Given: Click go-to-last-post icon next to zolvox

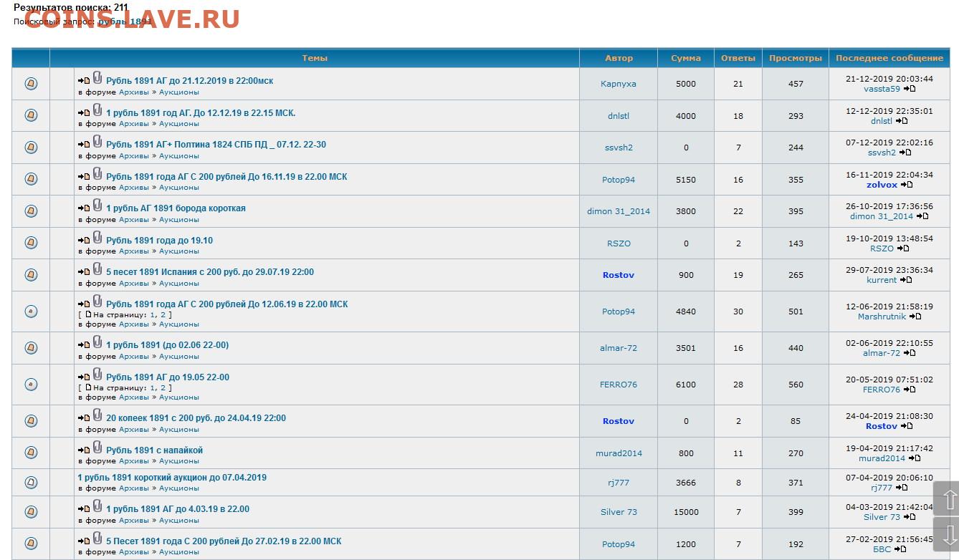Looking at the screenshot, I should pyautogui.click(x=907, y=185).
